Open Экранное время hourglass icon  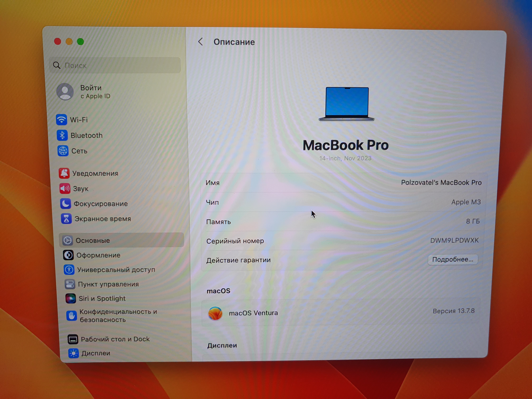pos(66,219)
